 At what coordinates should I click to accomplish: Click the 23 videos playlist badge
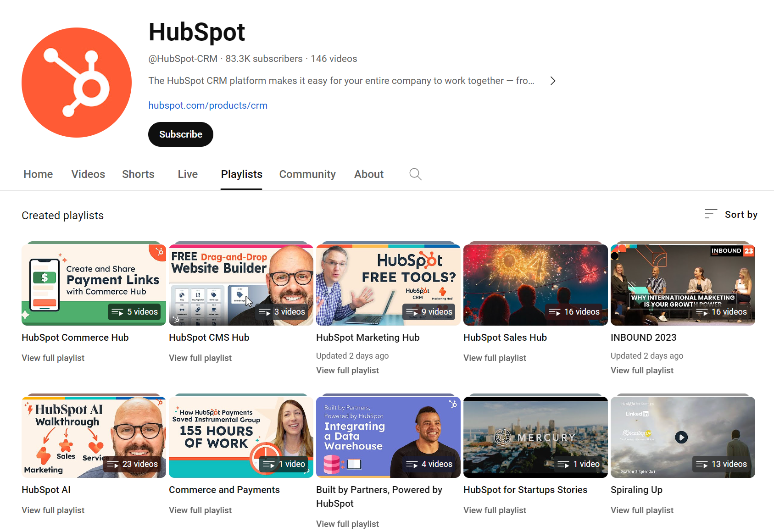tap(132, 464)
